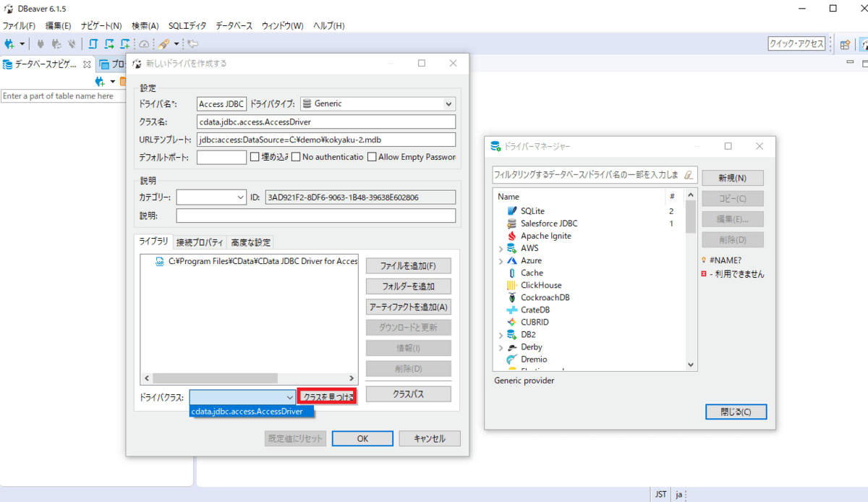Click the Derby hat icon
This screenshot has height=502, width=868.
(x=512, y=346)
